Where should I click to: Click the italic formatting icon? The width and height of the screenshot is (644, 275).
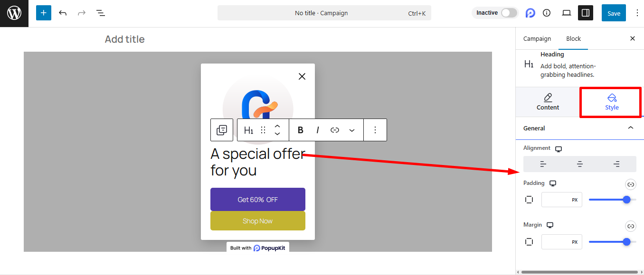pyautogui.click(x=318, y=130)
